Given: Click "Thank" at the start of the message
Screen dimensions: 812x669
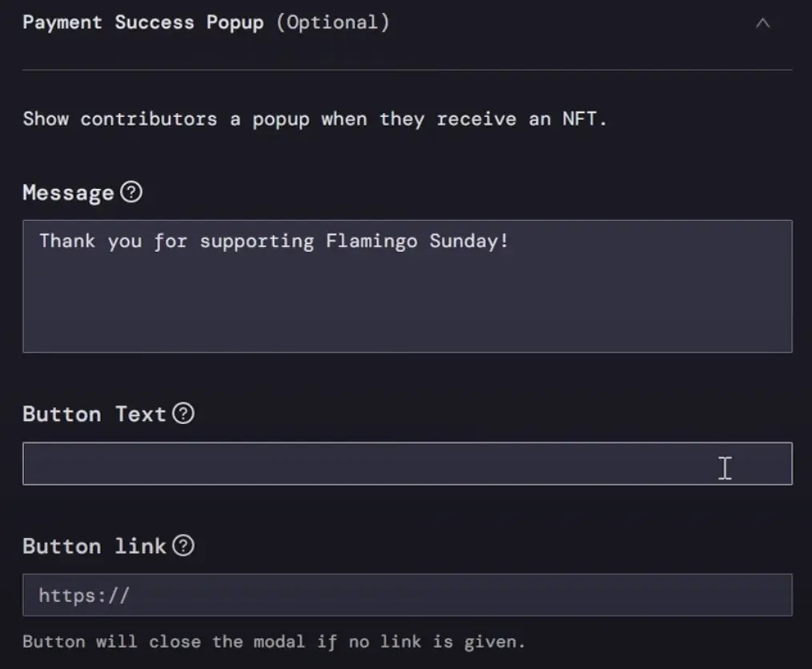Looking at the screenshot, I should coord(66,241).
